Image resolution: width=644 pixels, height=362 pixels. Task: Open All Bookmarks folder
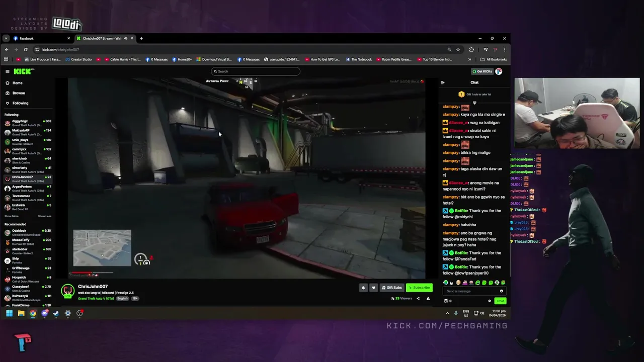tap(493, 59)
